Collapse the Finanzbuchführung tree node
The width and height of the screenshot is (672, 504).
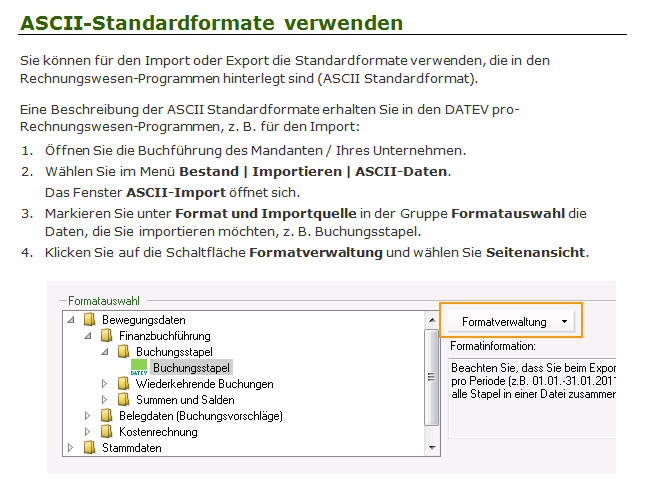tap(88, 336)
